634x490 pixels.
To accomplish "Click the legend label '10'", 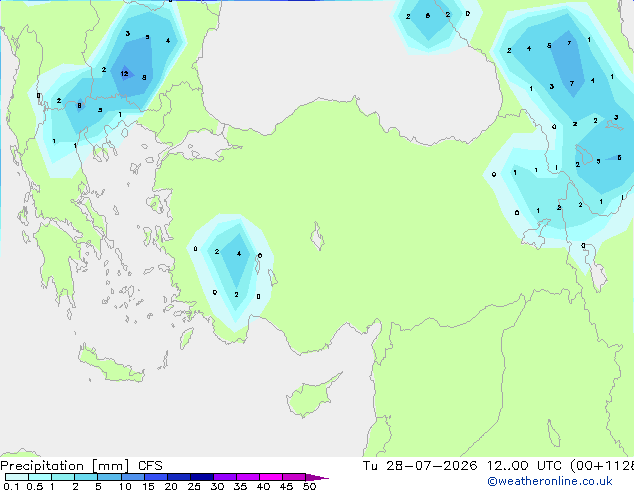I will pos(125,486).
